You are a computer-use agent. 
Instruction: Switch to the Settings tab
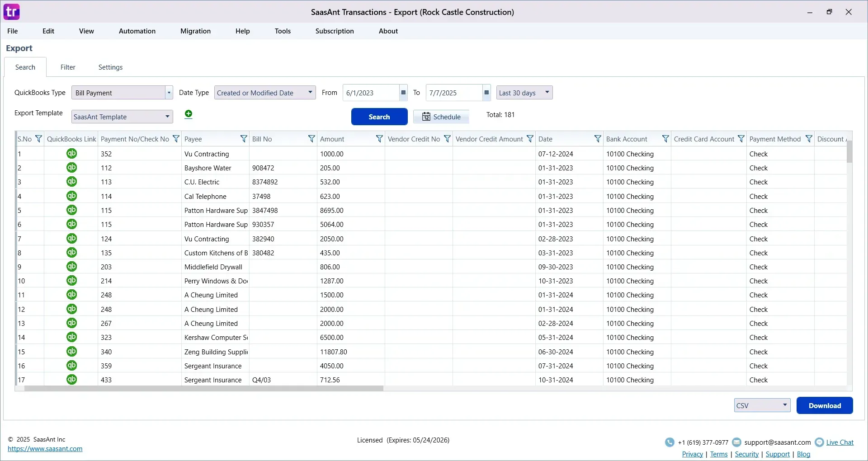click(x=110, y=67)
